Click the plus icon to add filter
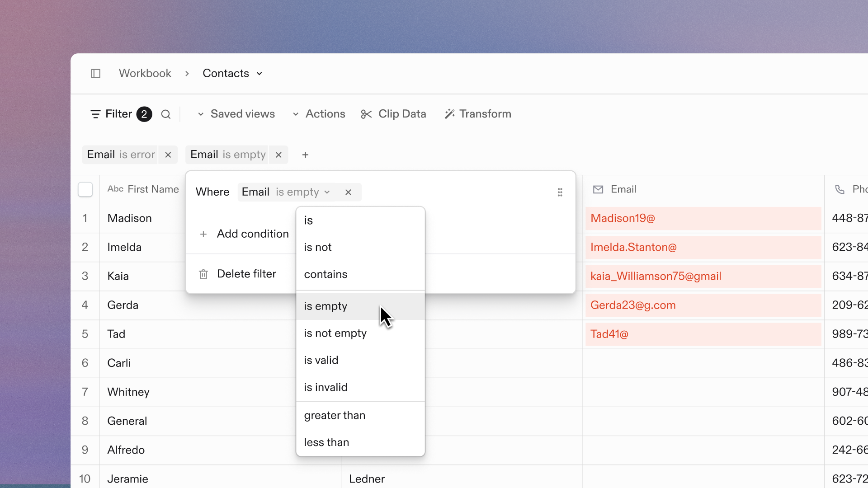Viewport: 868px width, 488px height. [x=306, y=155]
